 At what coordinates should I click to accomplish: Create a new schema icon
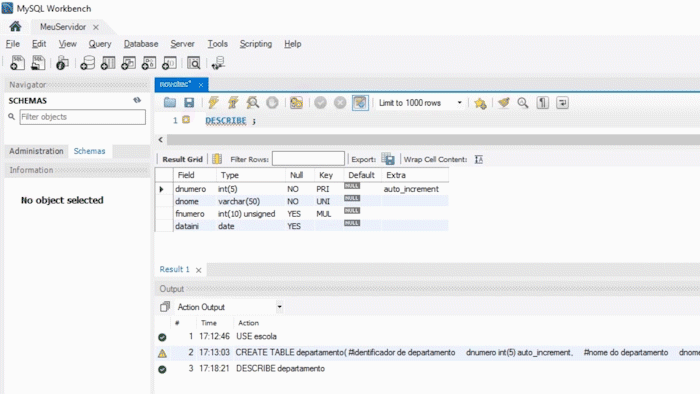[88, 63]
